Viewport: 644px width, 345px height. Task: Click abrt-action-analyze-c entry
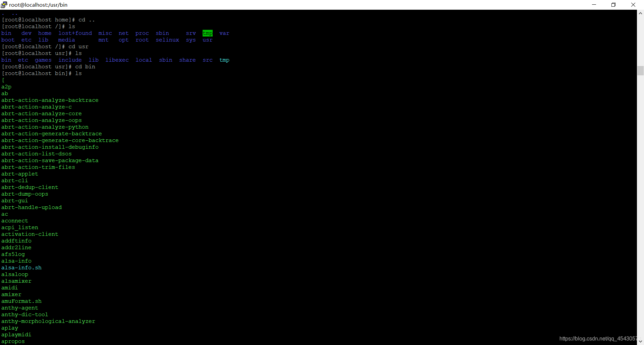tap(37, 107)
